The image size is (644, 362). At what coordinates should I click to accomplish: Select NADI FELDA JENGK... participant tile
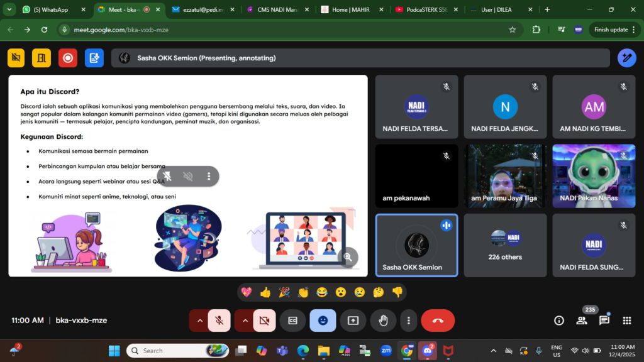coord(505,106)
